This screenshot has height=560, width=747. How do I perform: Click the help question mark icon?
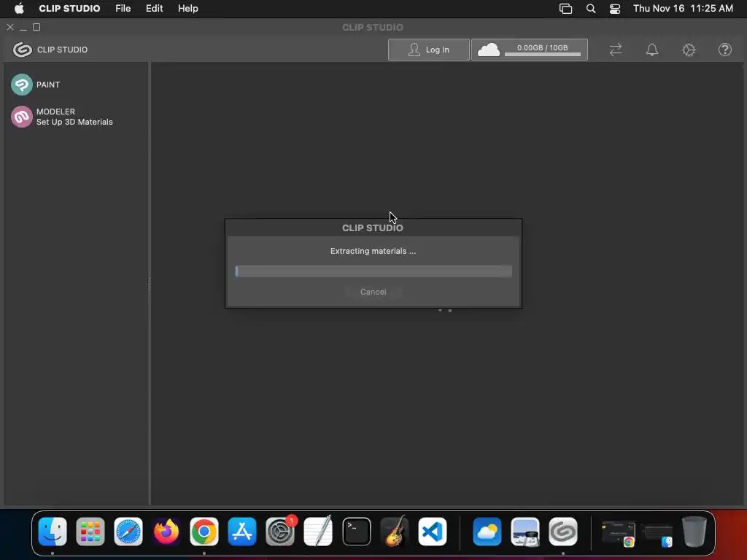point(725,50)
